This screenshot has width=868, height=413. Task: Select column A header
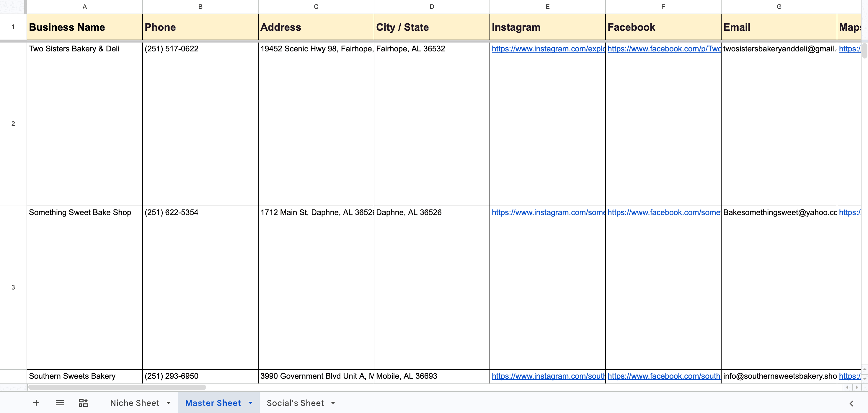coord(84,7)
